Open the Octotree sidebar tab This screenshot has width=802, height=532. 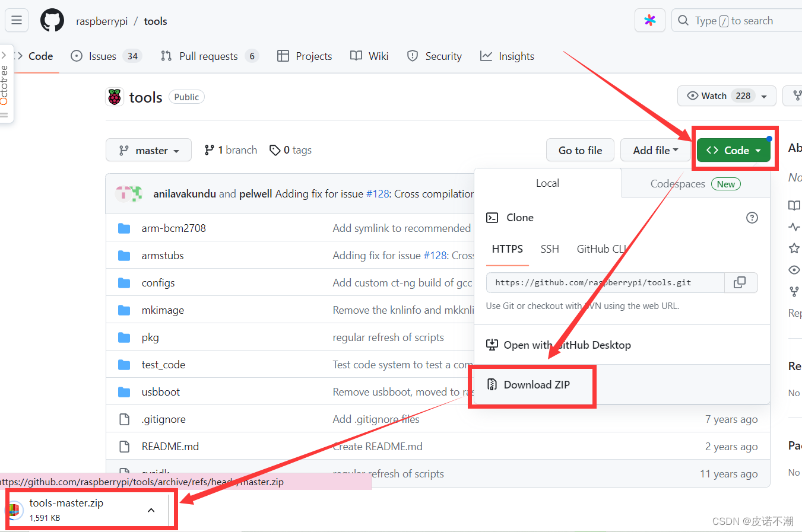click(x=5, y=83)
